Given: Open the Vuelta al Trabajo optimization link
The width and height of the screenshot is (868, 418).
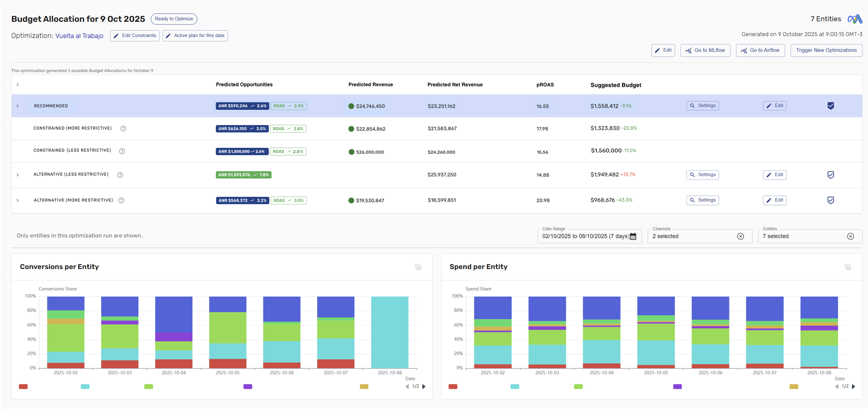Looking at the screenshot, I should click(79, 36).
